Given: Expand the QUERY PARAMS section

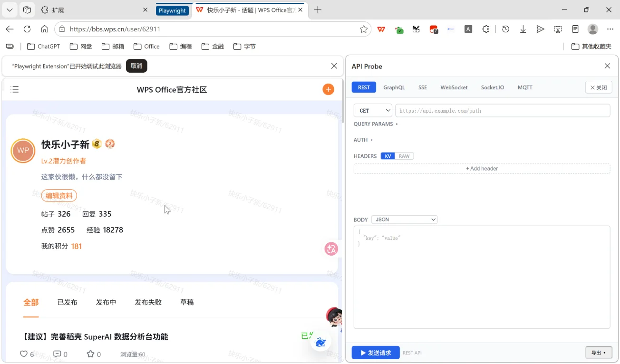Looking at the screenshot, I should pos(376,124).
